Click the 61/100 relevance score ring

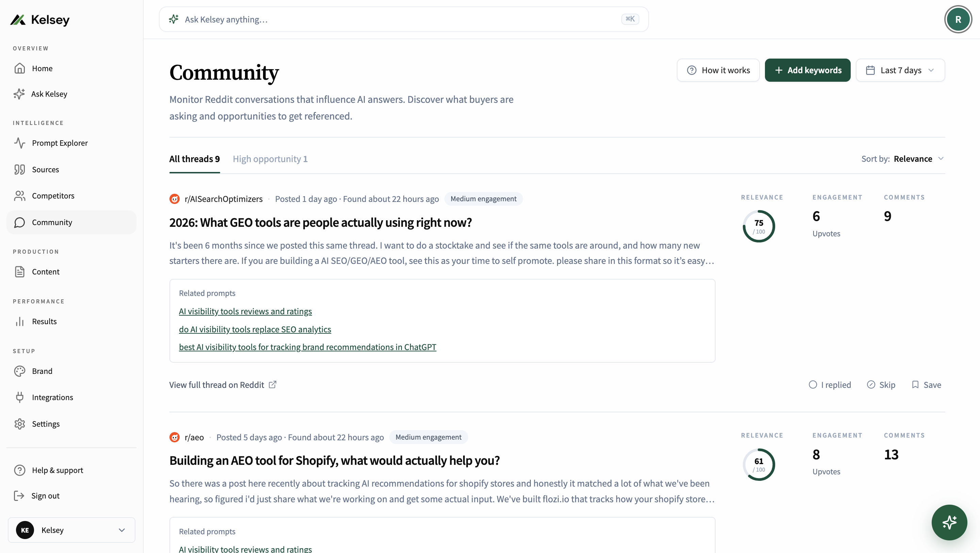coord(758,464)
